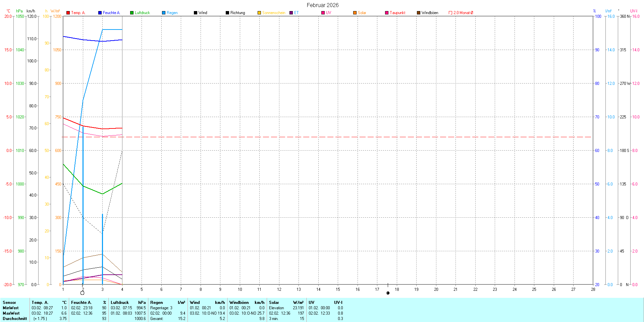The image size is (644, 322).
Task: Click the full moon symbol under day 2
Action: [x=83, y=293]
